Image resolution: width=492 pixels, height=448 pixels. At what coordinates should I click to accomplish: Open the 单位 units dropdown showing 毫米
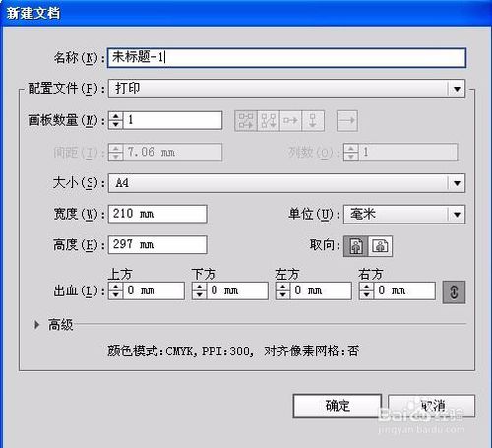click(x=404, y=215)
